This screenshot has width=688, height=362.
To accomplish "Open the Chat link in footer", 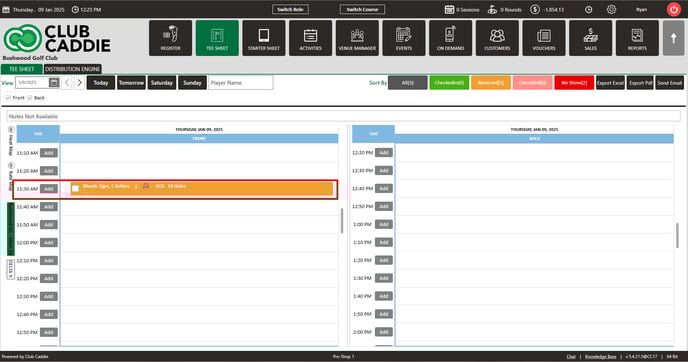I will click(571, 357).
